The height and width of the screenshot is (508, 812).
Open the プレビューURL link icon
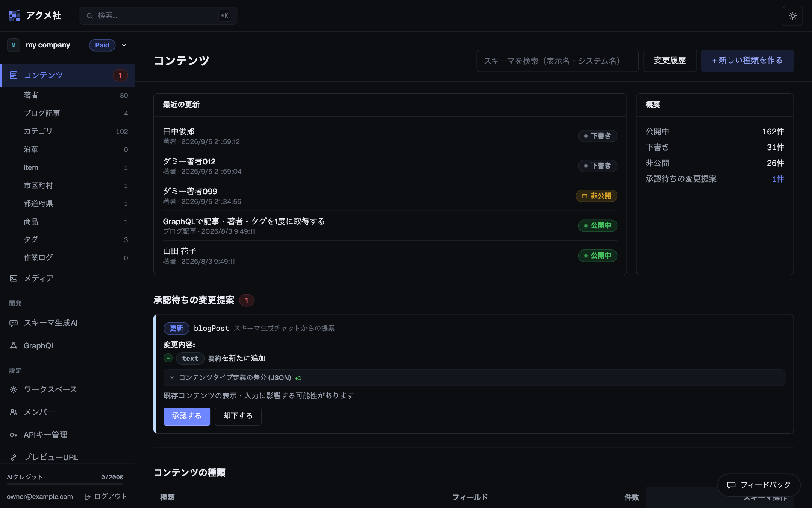click(x=14, y=457)
